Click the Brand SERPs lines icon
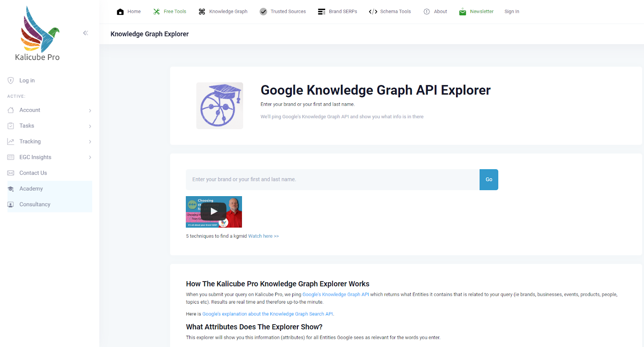 322,12
